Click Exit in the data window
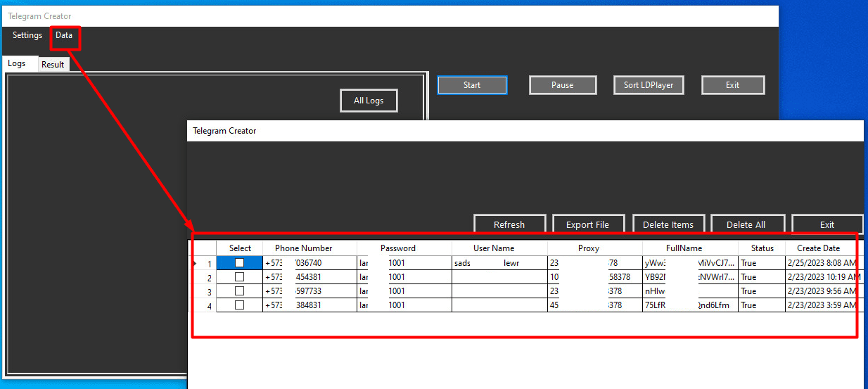Screen dimensions: 868x389 click(827, 224)
